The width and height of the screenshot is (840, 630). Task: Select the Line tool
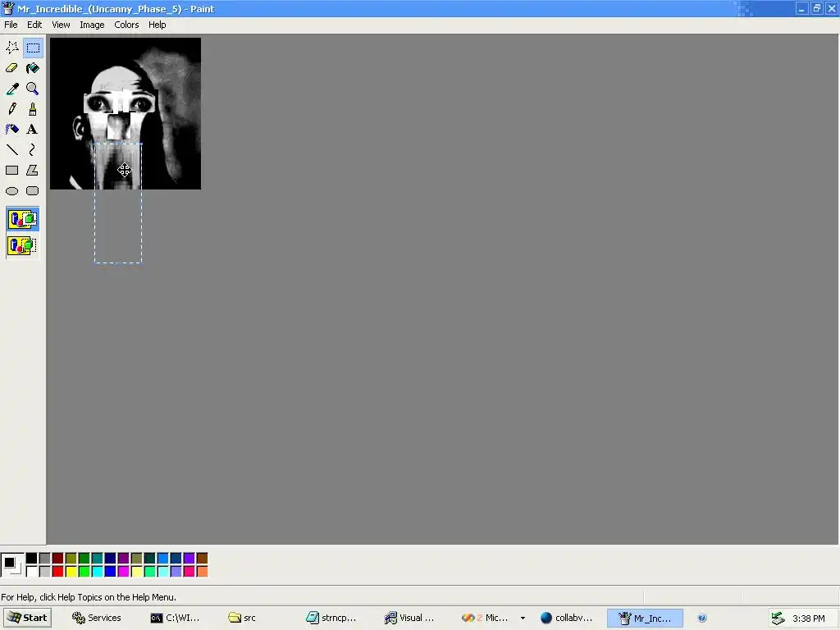(11, 149)
